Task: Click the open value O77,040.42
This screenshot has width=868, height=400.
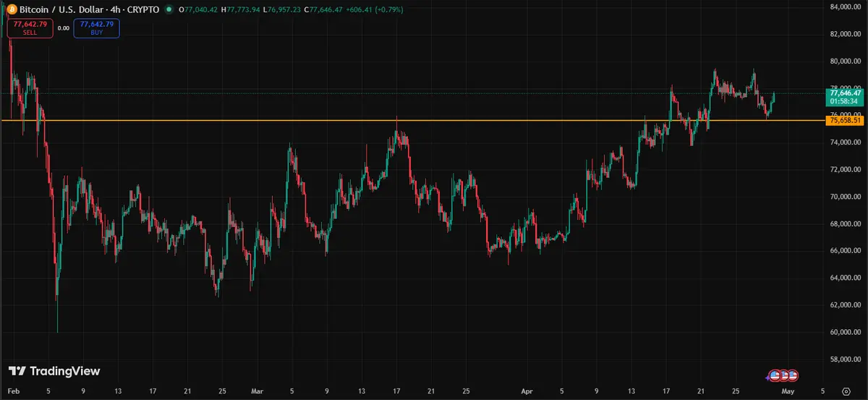Action: click(x=198, y=10)
